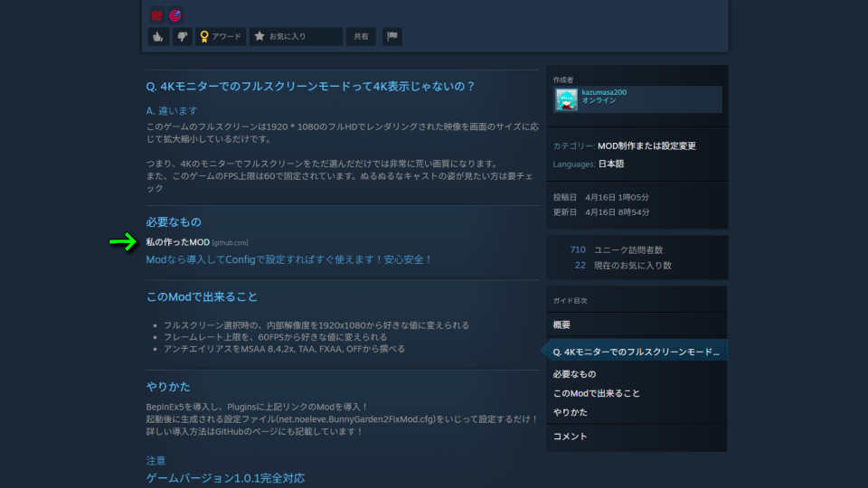Open kazumasa200's avatar image
This screenshot has height=488, width=868.
[x=567, y=99]
